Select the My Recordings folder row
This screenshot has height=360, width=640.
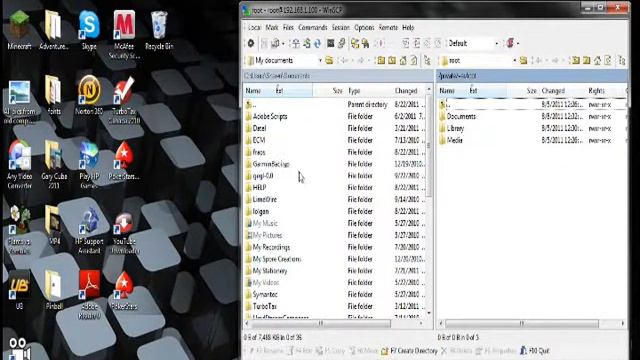point(335,247)
